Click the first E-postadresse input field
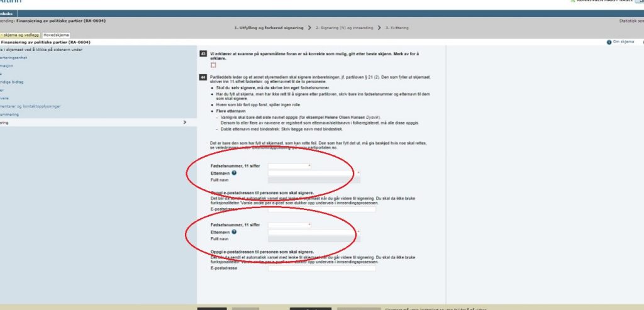Image resolution: width=644 pixels, height=310 pixels. click(x=321, y=209)
